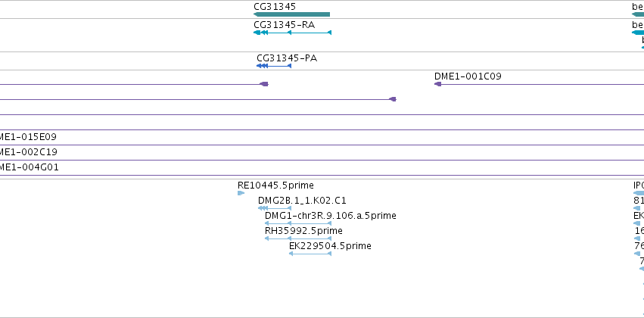Click the purple arrow end left of DME1-001C09

tap(393, 99)
